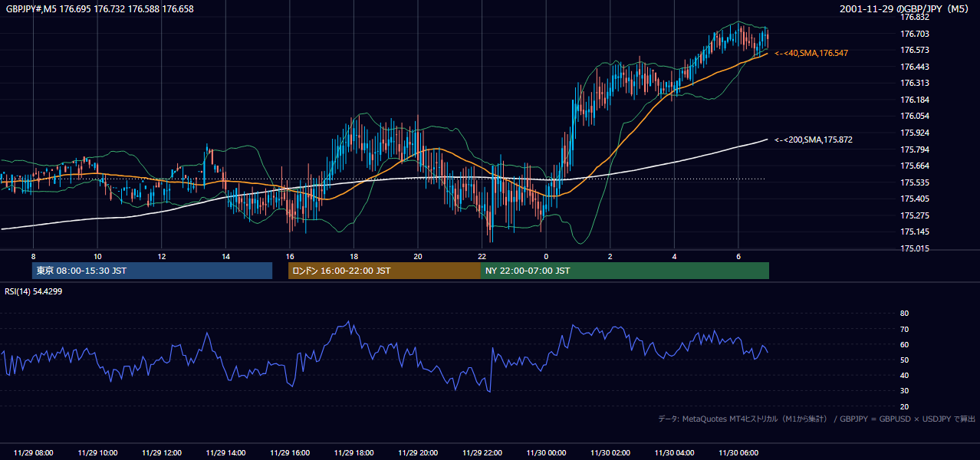This screenshot has height=460, width=980.
Task: Click the 11/30 04:00 time label
Action: click(674, 453)
